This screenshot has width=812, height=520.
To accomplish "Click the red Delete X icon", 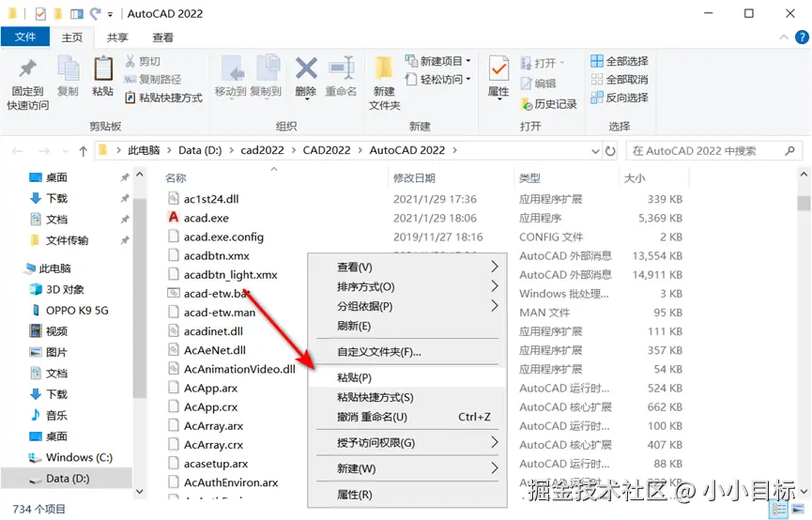I will click(306, 69).
